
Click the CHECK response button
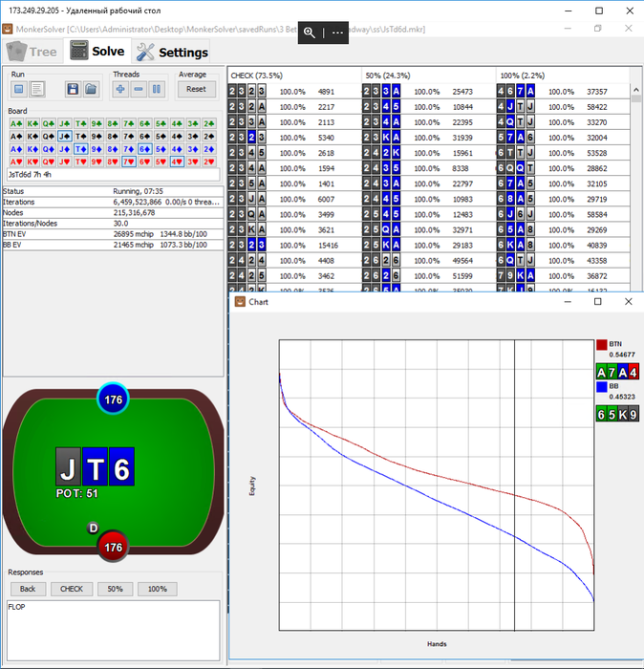[x=72, y=589]
